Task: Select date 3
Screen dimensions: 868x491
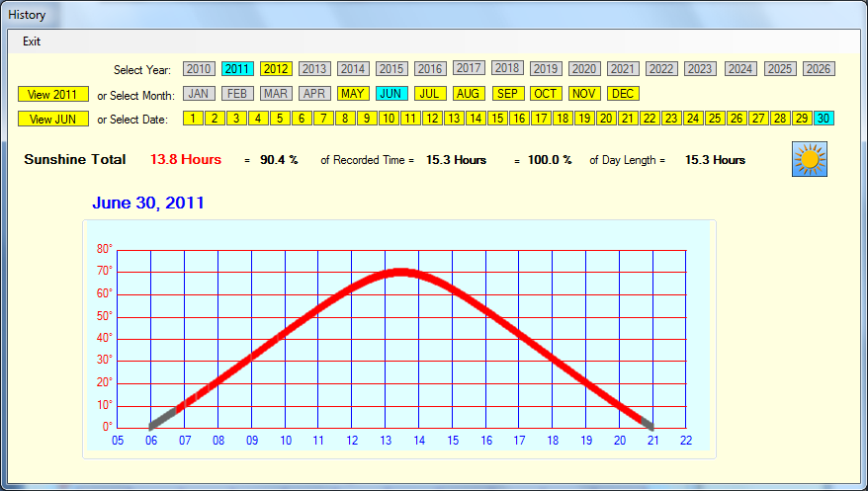Action: [x=236, y=119]
